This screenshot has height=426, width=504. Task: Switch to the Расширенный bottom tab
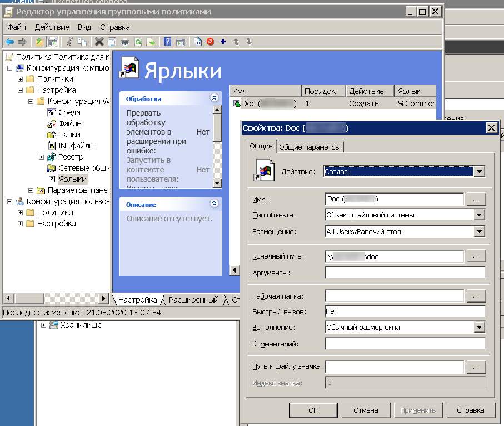(193, 300)
